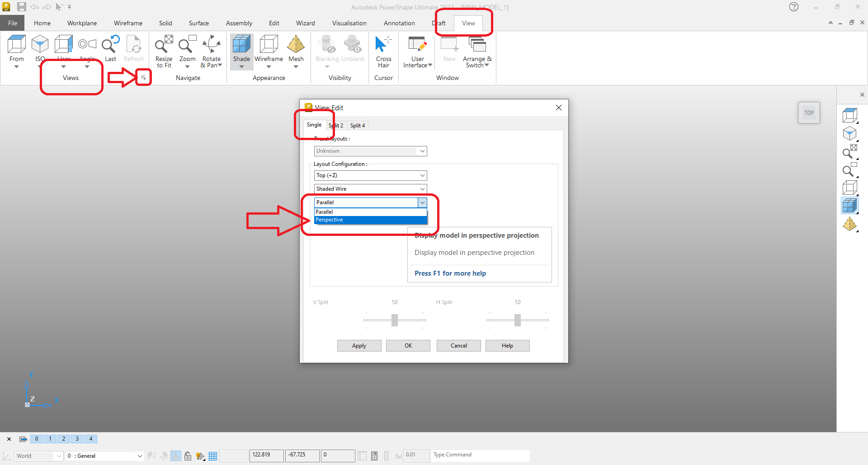Click the Resize to Fit tool

pyautogui.click(x=163, y=50)
